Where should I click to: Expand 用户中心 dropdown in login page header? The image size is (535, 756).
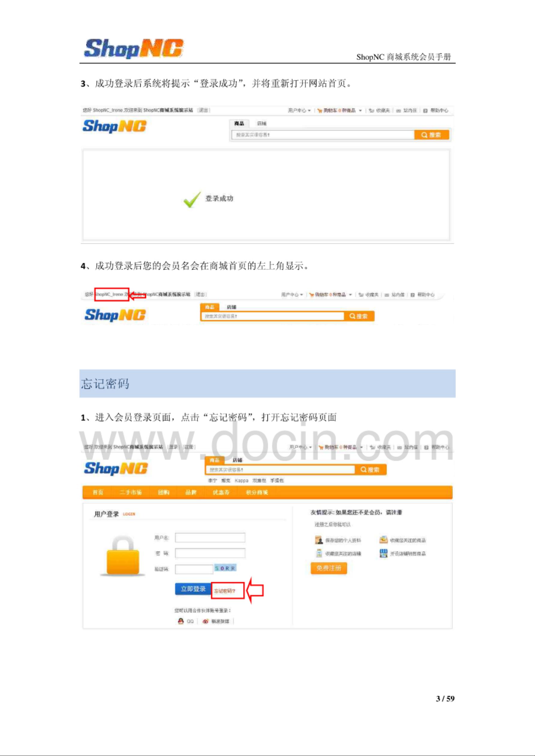point(300,447)
